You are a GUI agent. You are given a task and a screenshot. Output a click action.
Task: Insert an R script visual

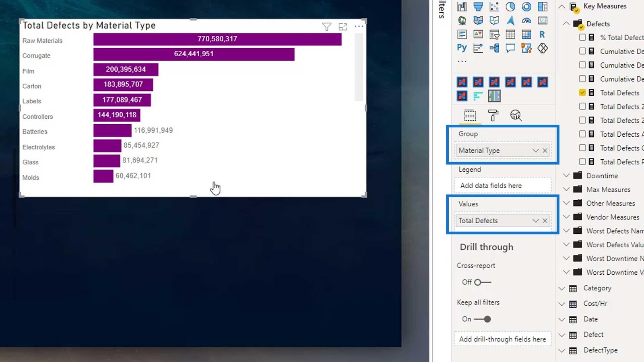point(543,35)
